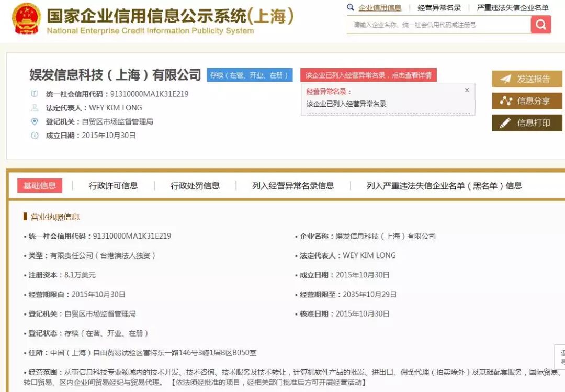
Task: Click the 类型 有限责任公司 value
Action: click(x=103, y=255)
